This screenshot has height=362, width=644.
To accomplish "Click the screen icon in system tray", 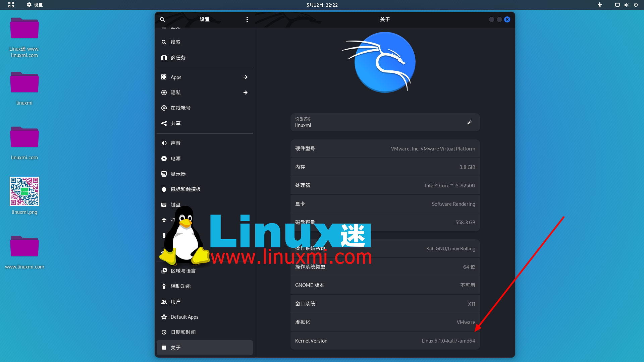I will (617, 5).
